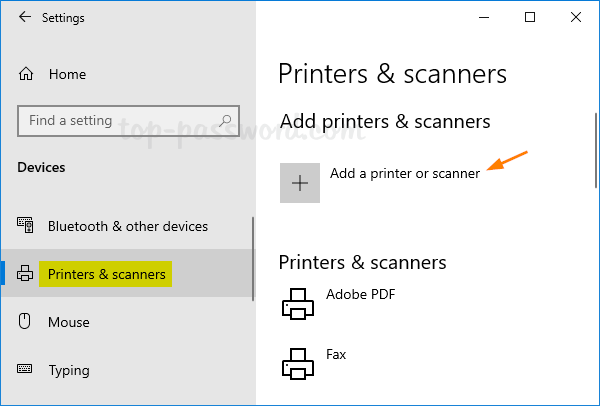
Task: Click the back arrow in the title bar
Action: click(x=24, y=18)
